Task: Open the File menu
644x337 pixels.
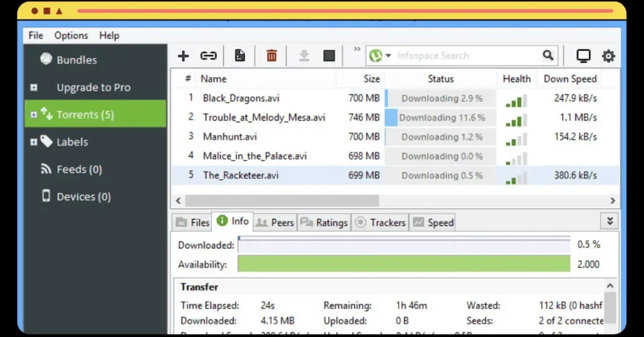Action: (x=36, y=35)
